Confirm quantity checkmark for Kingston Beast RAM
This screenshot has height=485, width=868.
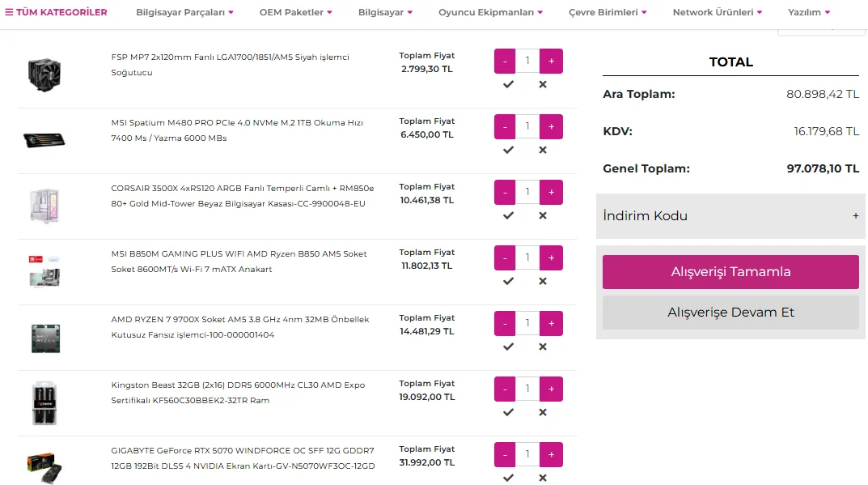[508, 412]
